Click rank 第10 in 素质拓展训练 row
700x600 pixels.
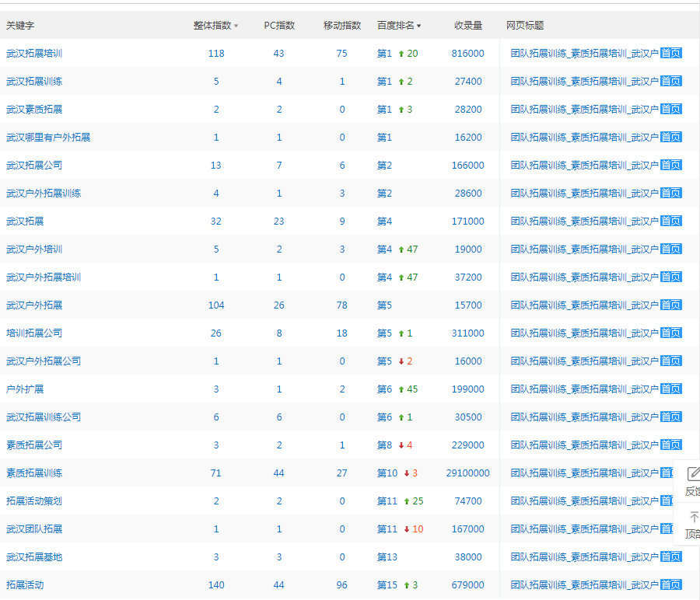click(x=387, y=473)
